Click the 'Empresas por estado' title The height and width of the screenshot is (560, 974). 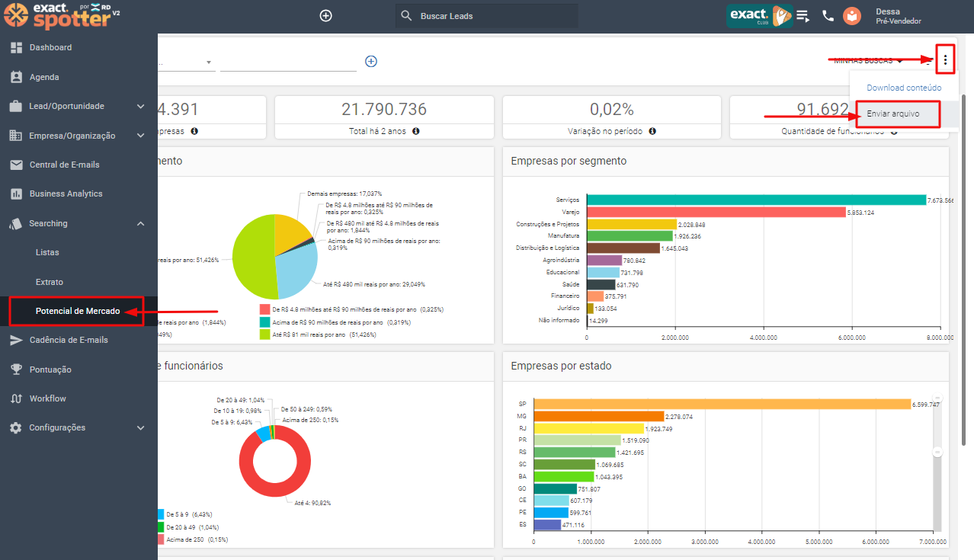pos(561,366)
